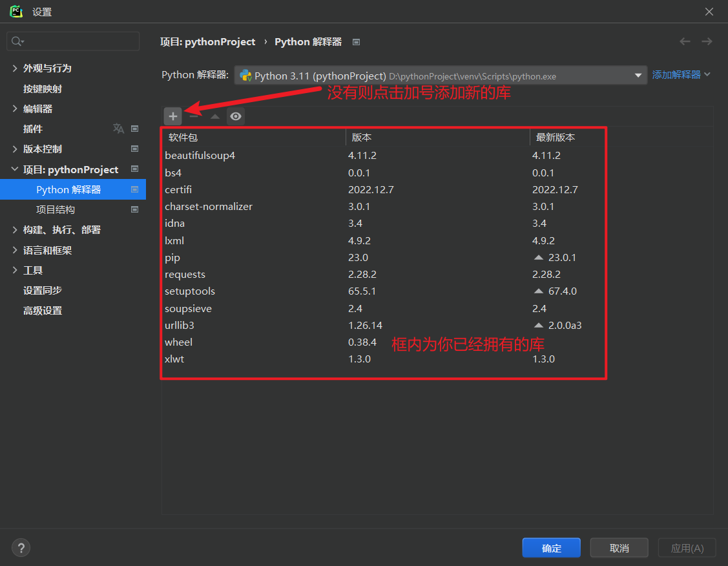Image resolution: width=728 pixels, height=566 pixels.
Task: Click 项目: pythonProject breadcrumb link
Action: pos(207,42)
